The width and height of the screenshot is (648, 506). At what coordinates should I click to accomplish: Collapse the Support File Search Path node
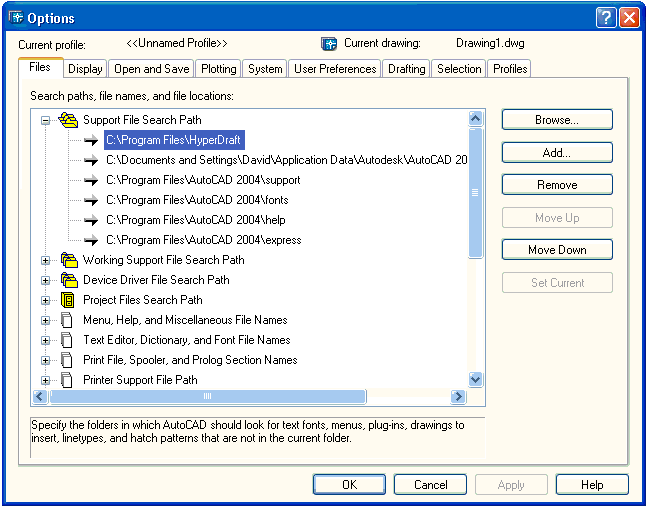tap(45, 120)
